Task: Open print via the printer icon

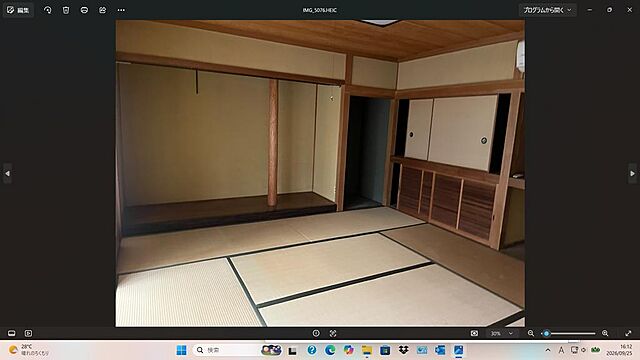Action: click(84, 10)
